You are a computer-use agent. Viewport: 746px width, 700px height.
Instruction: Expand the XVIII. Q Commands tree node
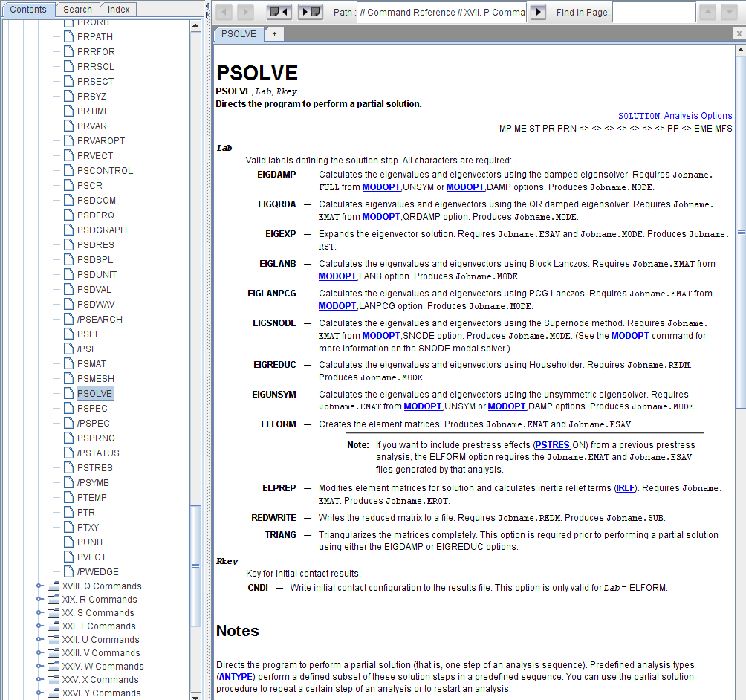(x=39, y=586)
